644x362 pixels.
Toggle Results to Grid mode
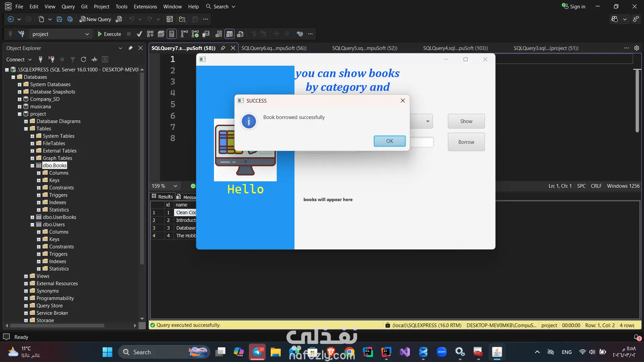tap(229, 34)
